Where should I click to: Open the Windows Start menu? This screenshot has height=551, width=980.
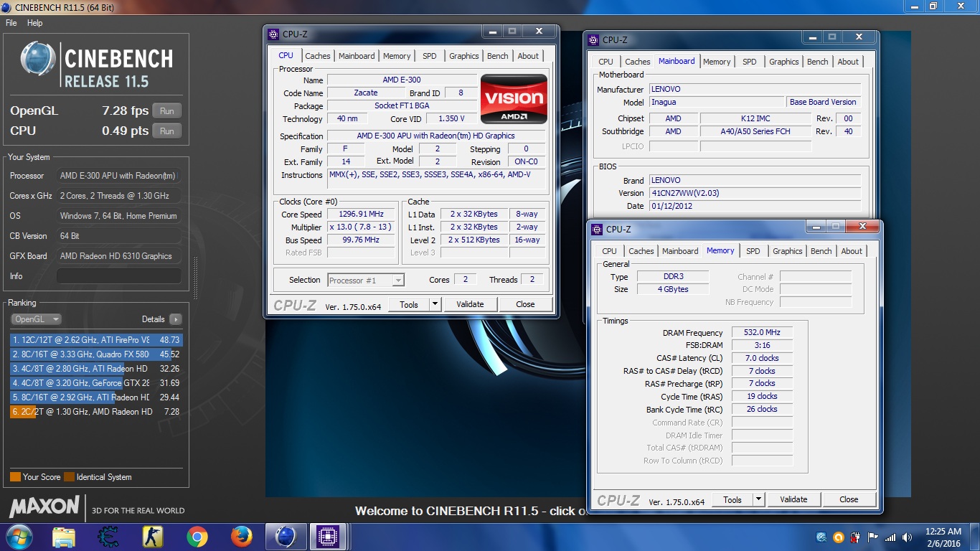[x=19, y=537]
